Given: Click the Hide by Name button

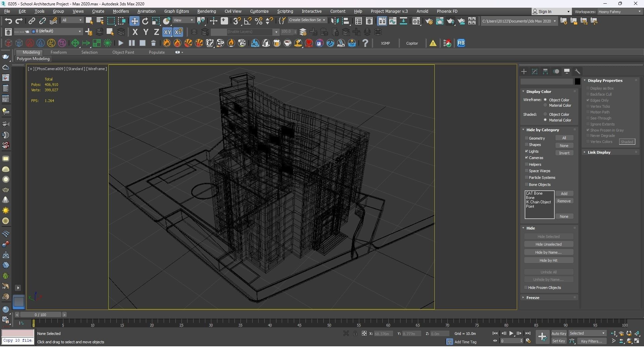Looking at the screenshot, I should pos(549,252).
